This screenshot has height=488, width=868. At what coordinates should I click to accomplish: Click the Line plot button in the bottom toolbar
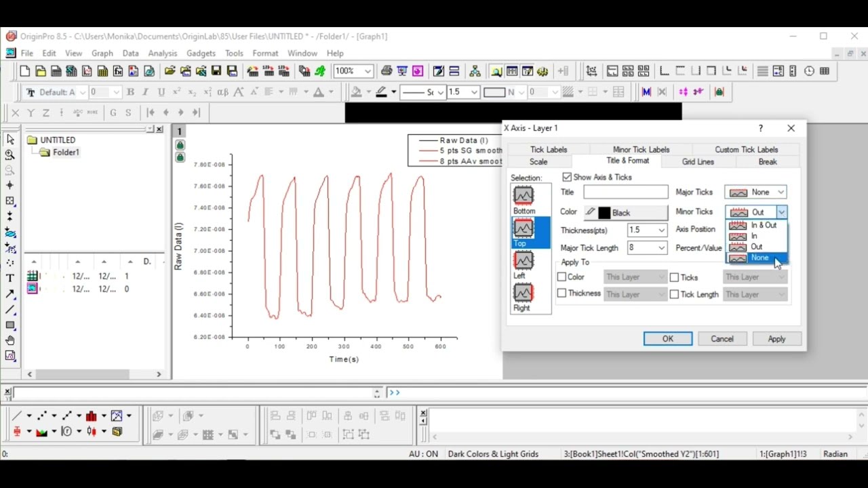coord(16,415)
